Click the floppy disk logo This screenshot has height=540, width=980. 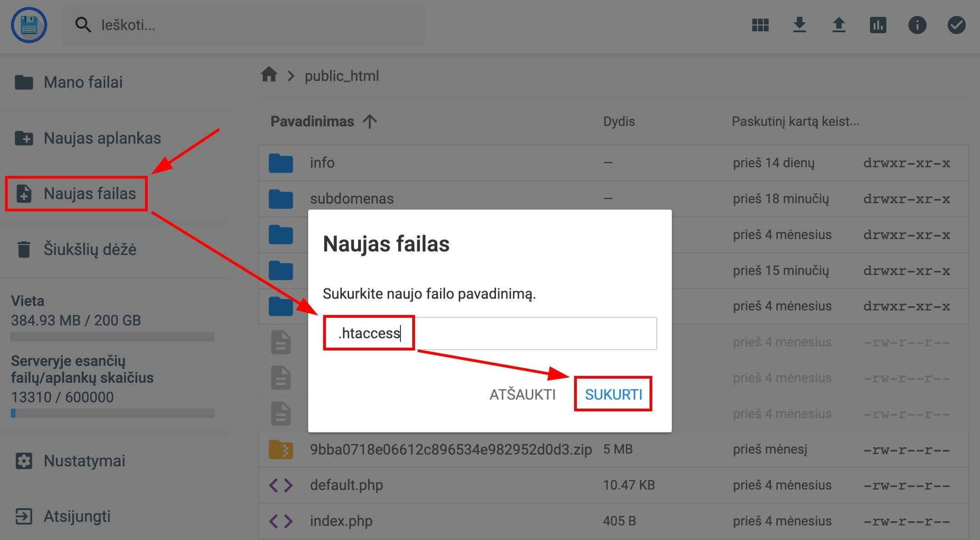[x=29, y=25]
